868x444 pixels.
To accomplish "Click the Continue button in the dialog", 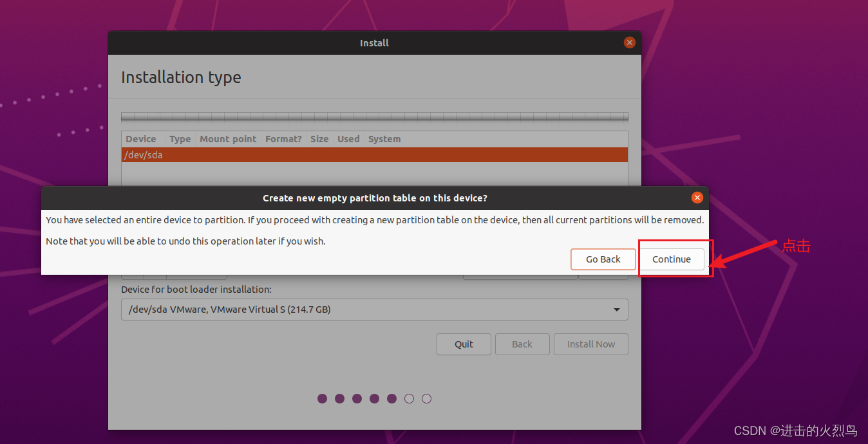I will 672,259.
